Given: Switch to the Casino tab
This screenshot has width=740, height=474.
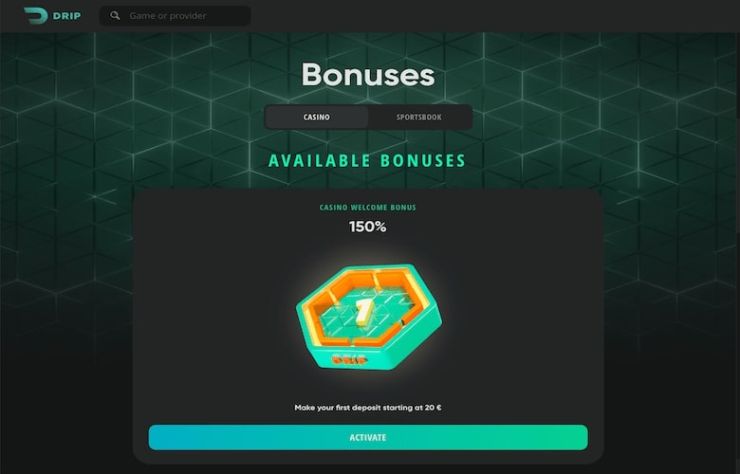Looking at the screenshot, I should pos(317,117).
